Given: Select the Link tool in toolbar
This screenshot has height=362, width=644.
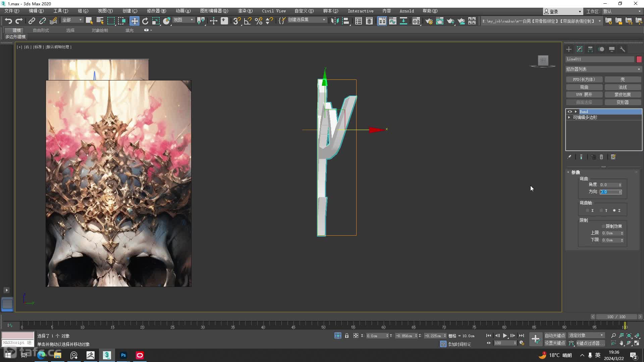Looking at the screenshot, I should click(32, 21).
